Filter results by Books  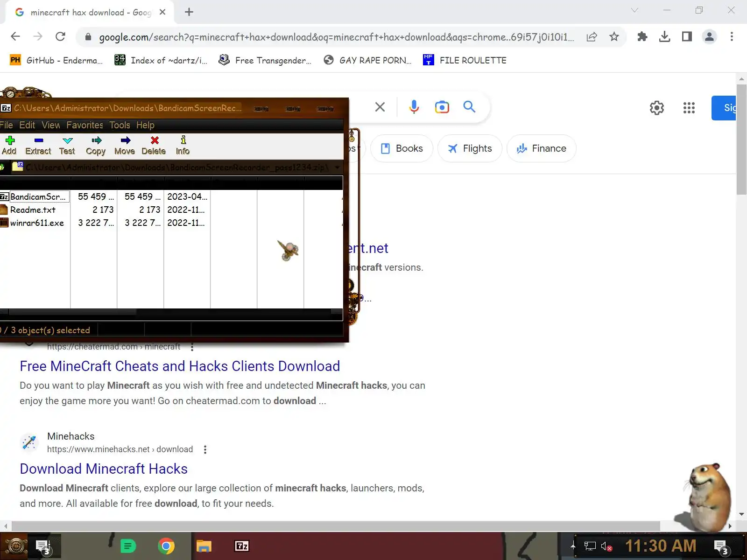click(402, 148)
